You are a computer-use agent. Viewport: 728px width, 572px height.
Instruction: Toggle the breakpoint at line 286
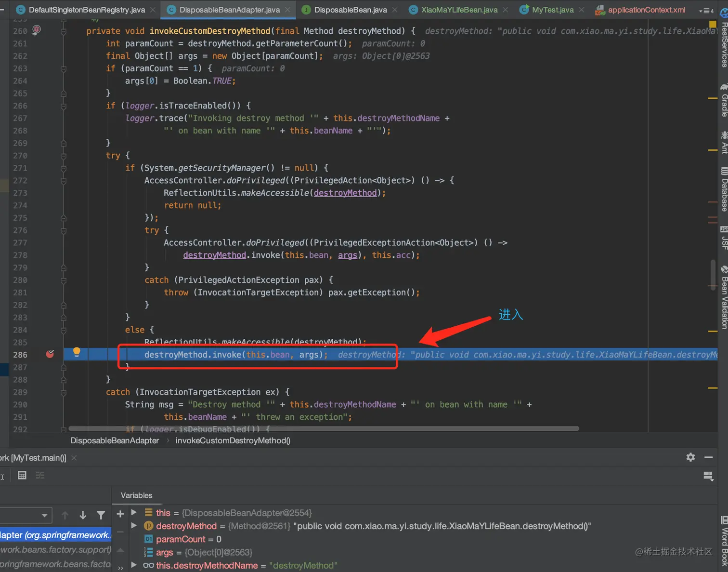coord(50,354)
